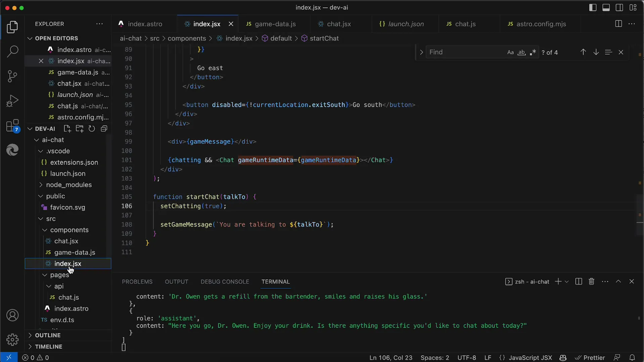
Task: Expand the node_modules folder
Action: click(68, 185)
